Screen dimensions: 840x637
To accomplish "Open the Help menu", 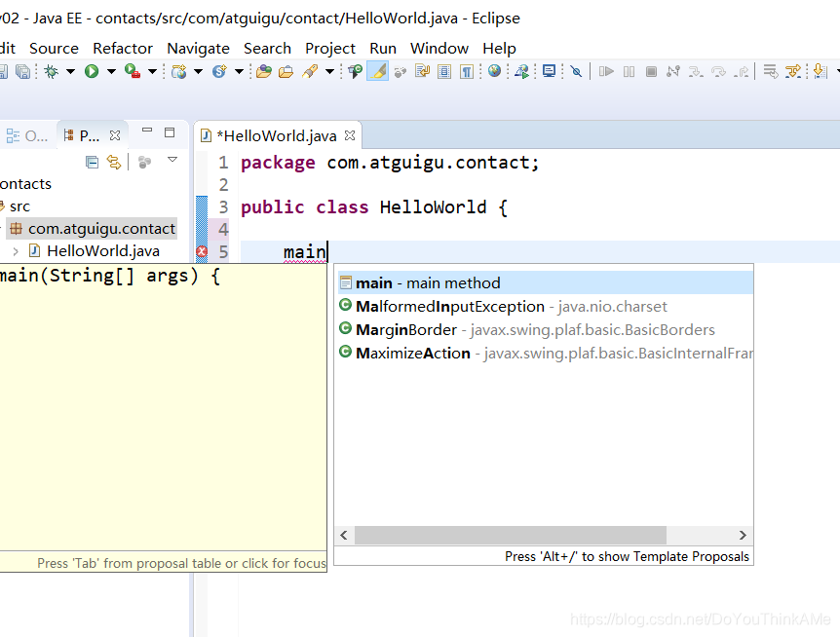I will coord(499,49).
